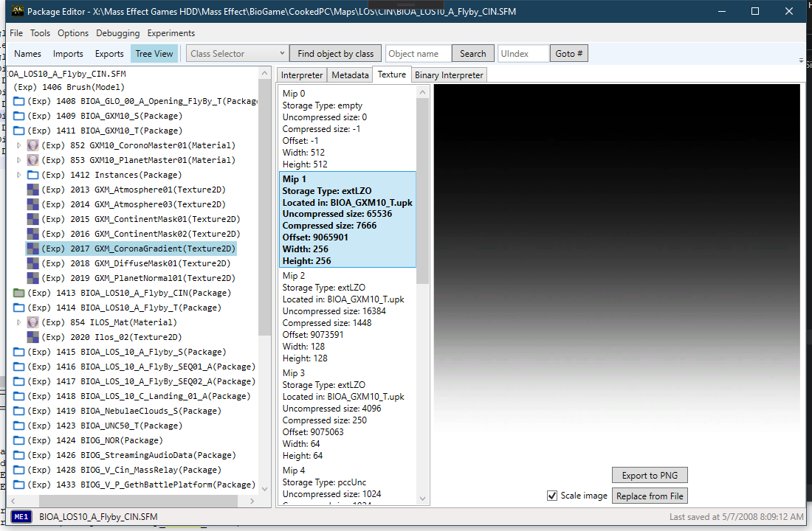This screenshot has width=812, height=531.
Task: Open the Tools menu
Action: [40, 33]
